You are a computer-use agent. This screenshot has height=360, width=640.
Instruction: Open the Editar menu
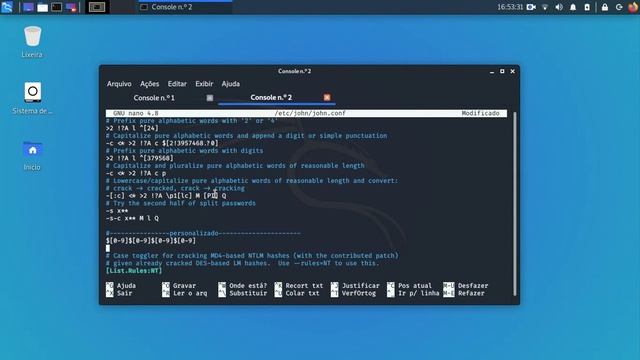[177, 84]
